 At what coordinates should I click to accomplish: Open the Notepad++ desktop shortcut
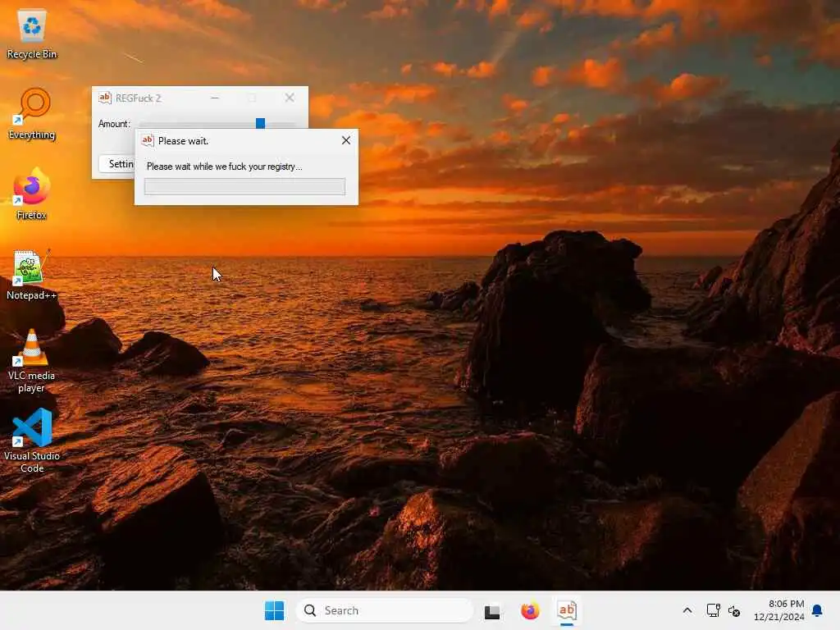click(x=32, y=275)
